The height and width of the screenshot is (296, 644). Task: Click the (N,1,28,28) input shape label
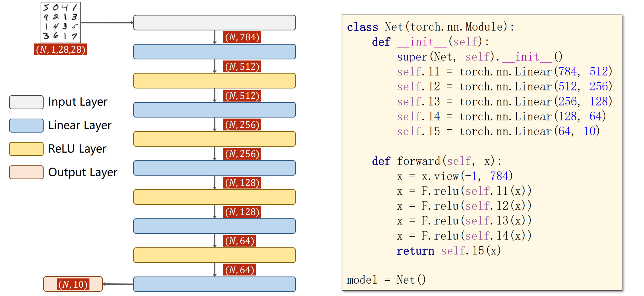tap(61, 49)
